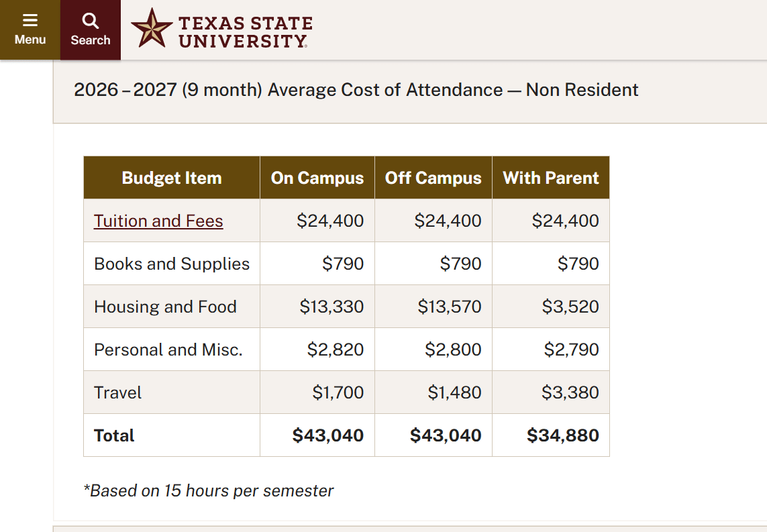Screen dimensions: 767x532
Task: Click the Search label under the magnifier
Action: 90,40
